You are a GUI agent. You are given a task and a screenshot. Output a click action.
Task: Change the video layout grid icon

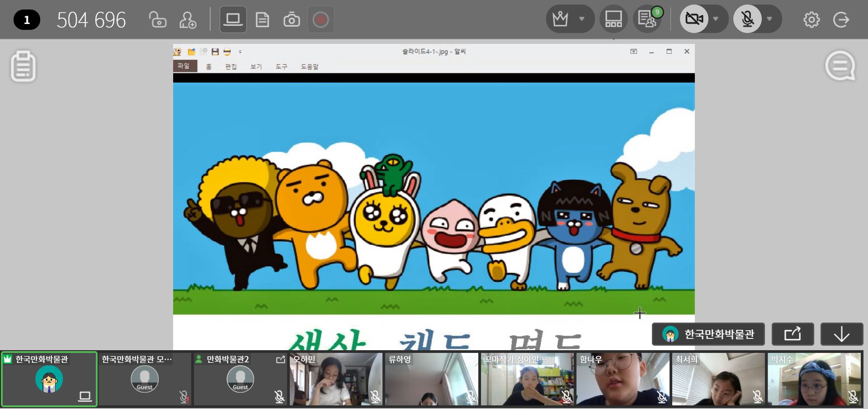coord(613,19)
